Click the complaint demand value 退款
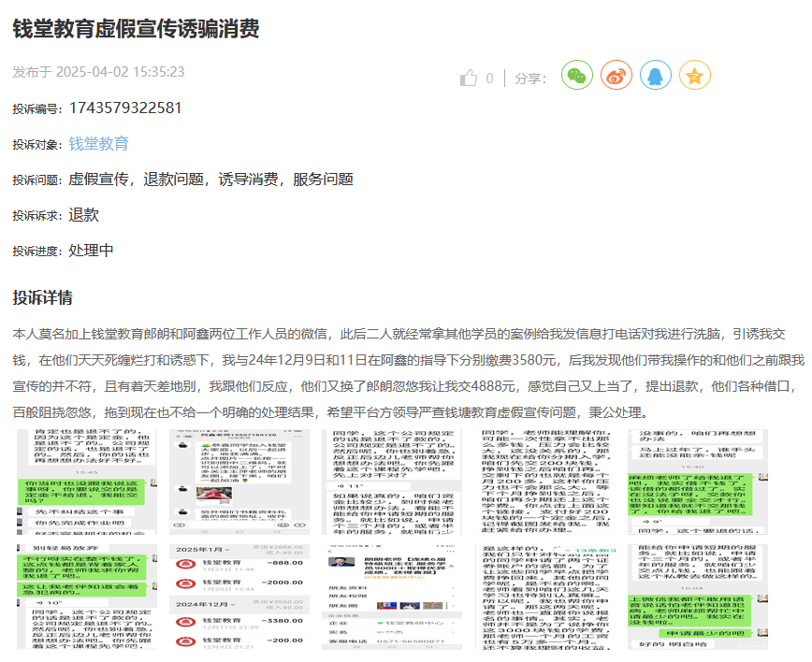 point(83,215)
